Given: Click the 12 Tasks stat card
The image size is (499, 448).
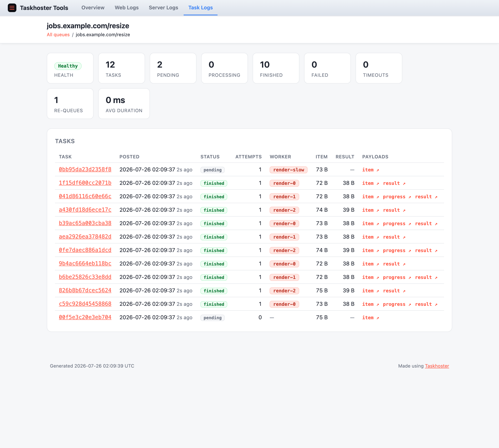Looking at the screenshot, I should click(121, 68).
